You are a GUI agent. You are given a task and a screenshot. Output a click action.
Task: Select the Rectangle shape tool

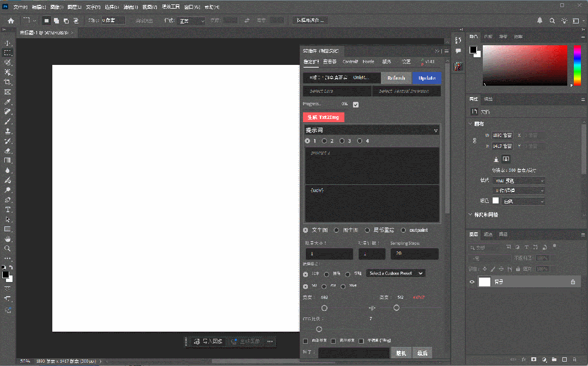click(x=8, y=229)
